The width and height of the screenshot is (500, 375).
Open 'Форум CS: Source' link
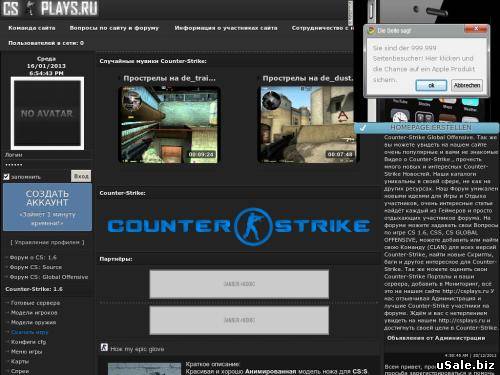[35, 267]
